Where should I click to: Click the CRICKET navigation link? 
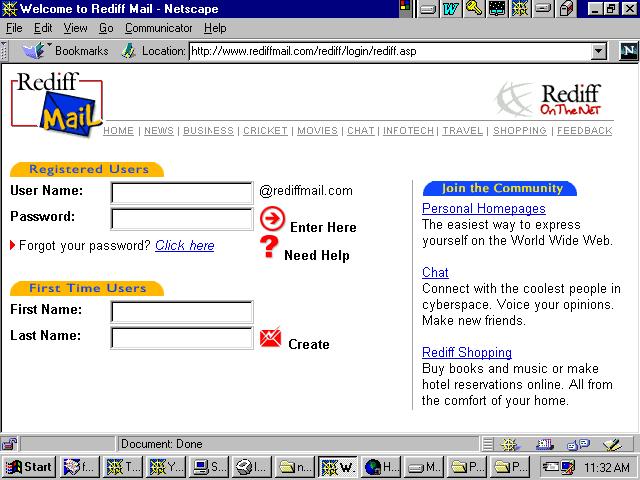pyautogui.click(x=265, y=131)
